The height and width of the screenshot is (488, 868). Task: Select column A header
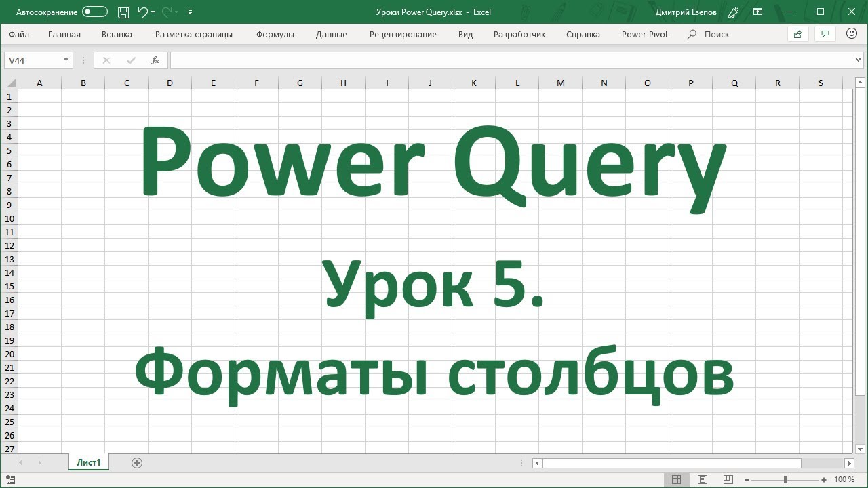pyautogui.click(x=39, y=83)
